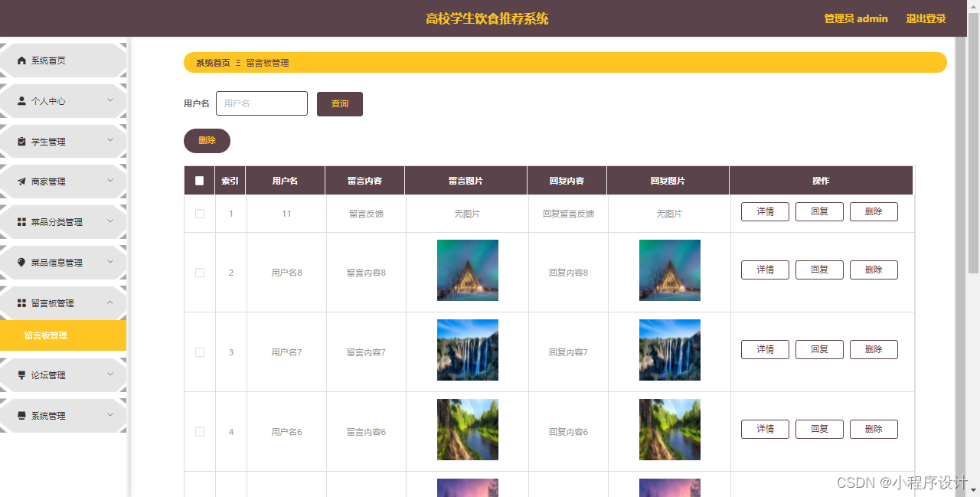Click the scrollbar down arrow
The height and width of the screenshot is (497, 980).
(974, 489)
